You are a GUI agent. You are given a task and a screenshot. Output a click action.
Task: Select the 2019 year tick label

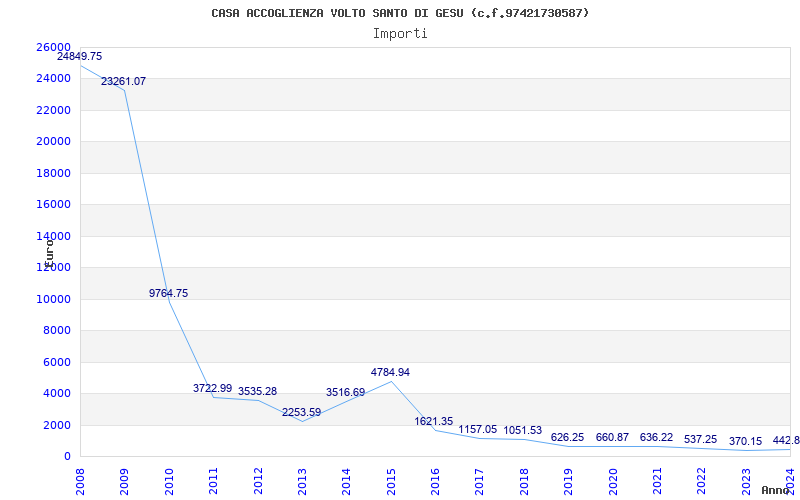568,481
